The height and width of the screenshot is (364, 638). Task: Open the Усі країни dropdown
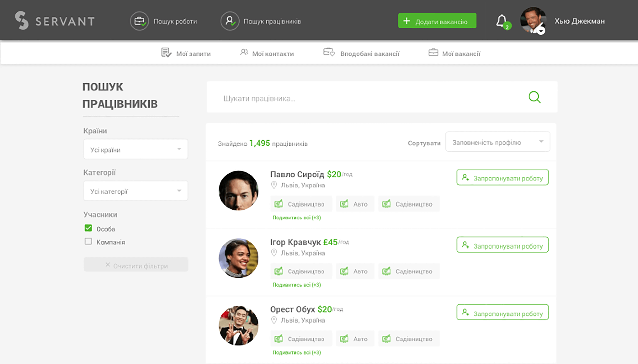coord(136,149)
